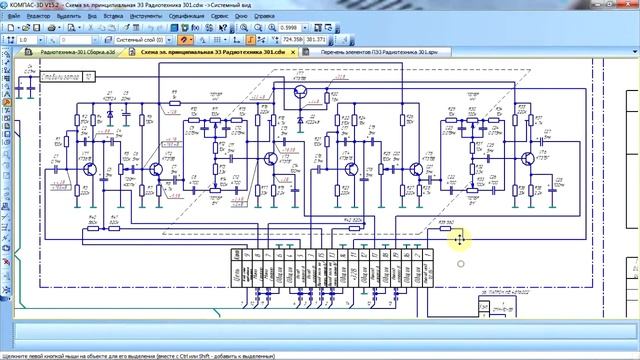The image size is (640, 360).
Task: Open a file with the folder icon
Action: 26,28
